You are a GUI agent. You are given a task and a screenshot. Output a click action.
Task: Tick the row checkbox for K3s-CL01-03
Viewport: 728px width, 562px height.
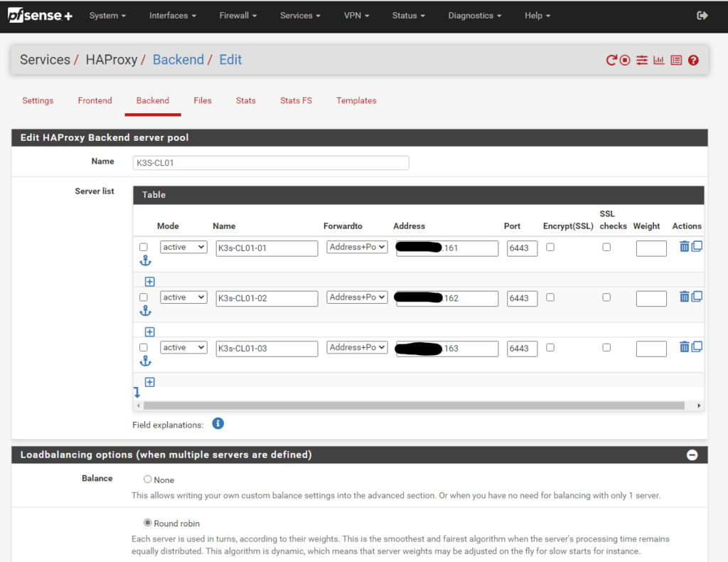144,347
